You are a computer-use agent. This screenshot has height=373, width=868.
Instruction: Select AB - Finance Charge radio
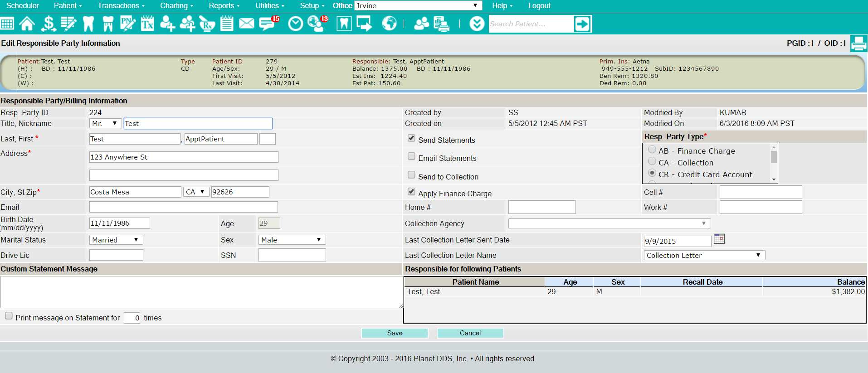pos(652,150)
